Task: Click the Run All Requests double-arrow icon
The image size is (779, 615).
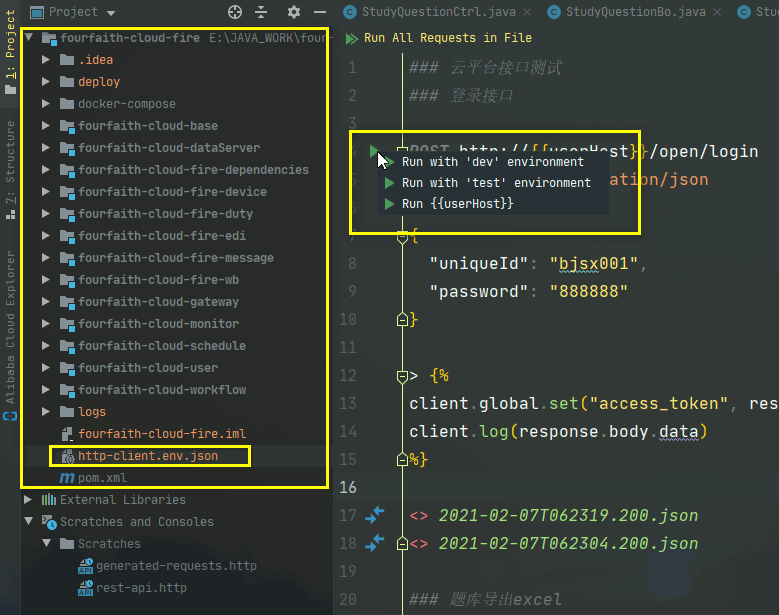Action: (352, 38)
